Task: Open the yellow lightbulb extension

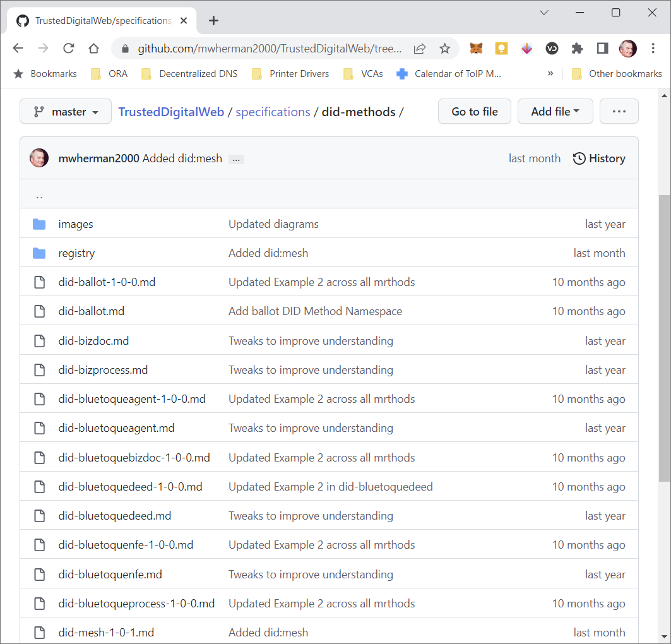Action: [x=501, y=49]
